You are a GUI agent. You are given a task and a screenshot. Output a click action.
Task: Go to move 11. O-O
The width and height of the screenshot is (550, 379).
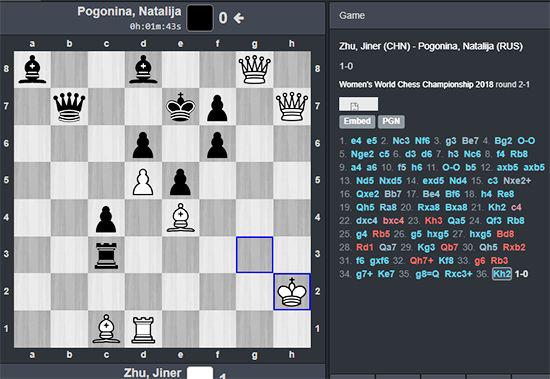pos(451,167)
